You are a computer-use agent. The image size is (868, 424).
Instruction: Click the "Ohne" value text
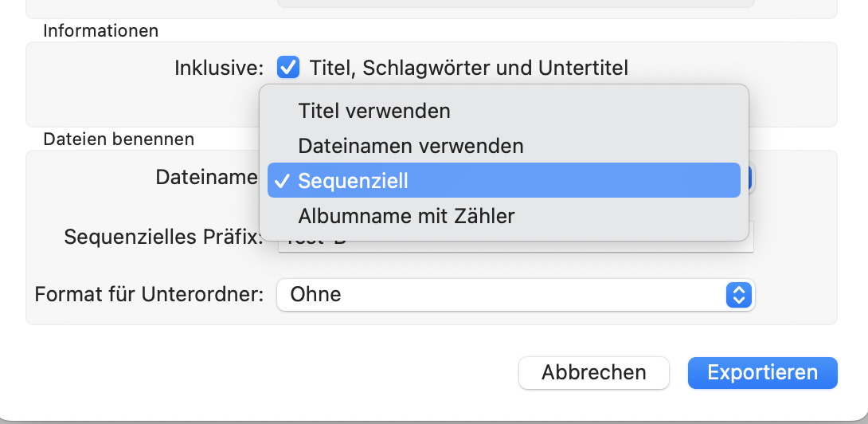coord(315,294)
